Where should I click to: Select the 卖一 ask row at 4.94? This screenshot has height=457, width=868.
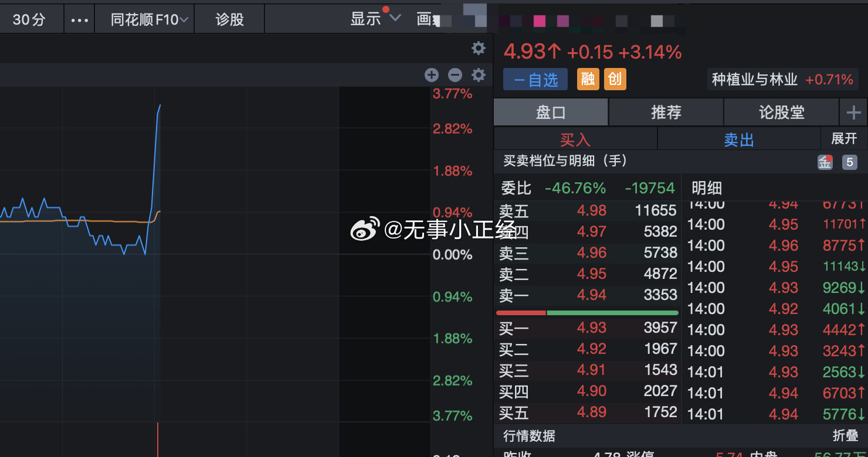pyautogui.click(x=588, y=295)
